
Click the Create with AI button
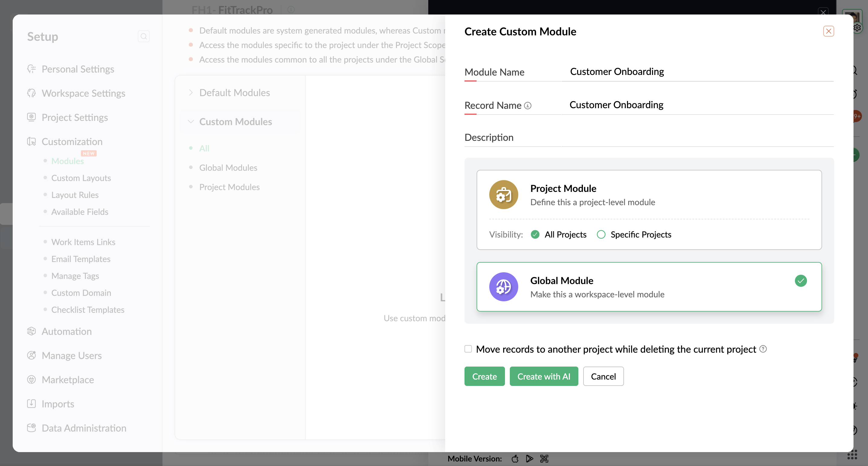click(544, 376)
